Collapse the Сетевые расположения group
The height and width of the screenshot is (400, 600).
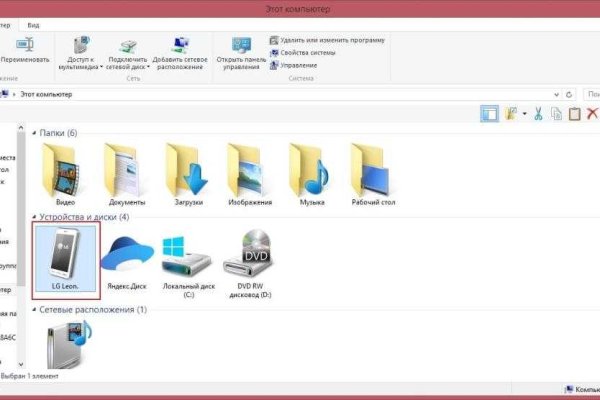36,310
